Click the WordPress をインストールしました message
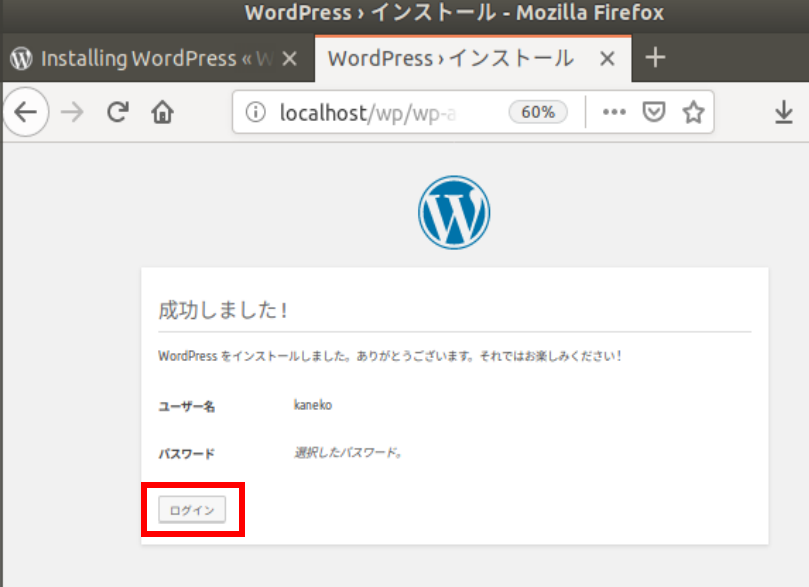Image resolution: width=809 pixels, height=587 pixels. (x=390, y=356)
